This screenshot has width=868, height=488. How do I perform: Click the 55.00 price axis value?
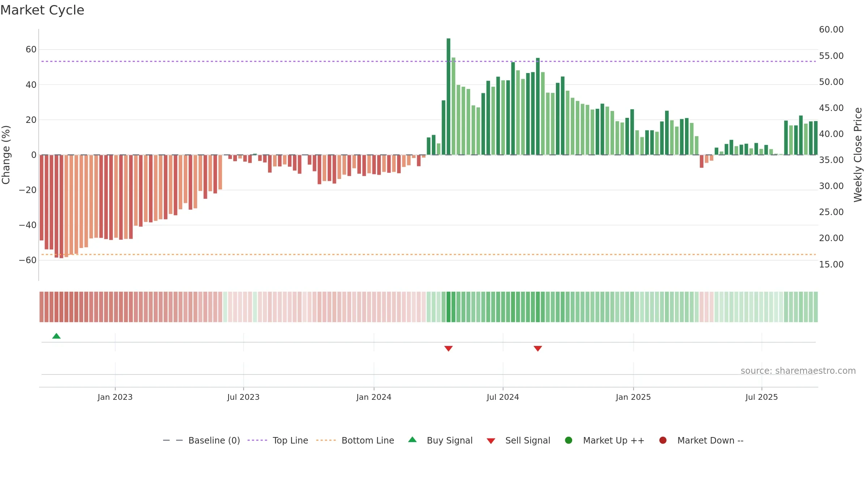tap(831, 56)
